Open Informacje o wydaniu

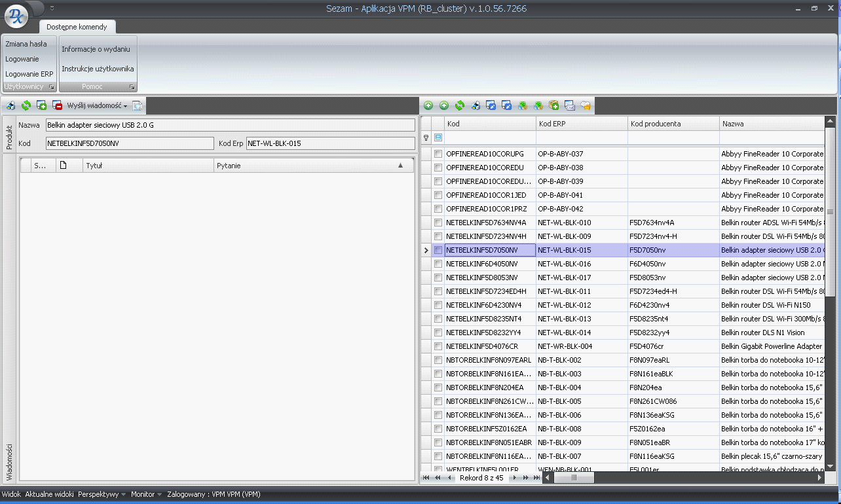click(96, 49)
